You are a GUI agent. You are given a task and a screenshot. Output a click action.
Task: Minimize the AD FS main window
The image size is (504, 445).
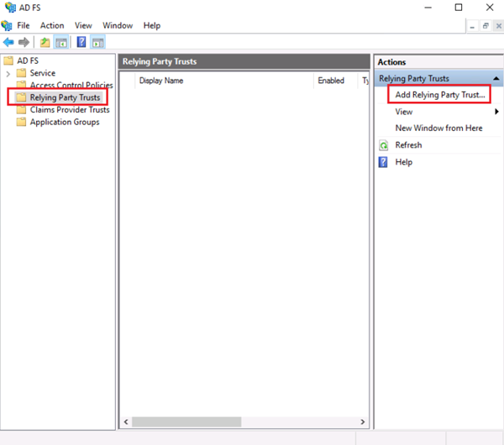(x=428, y=8)
